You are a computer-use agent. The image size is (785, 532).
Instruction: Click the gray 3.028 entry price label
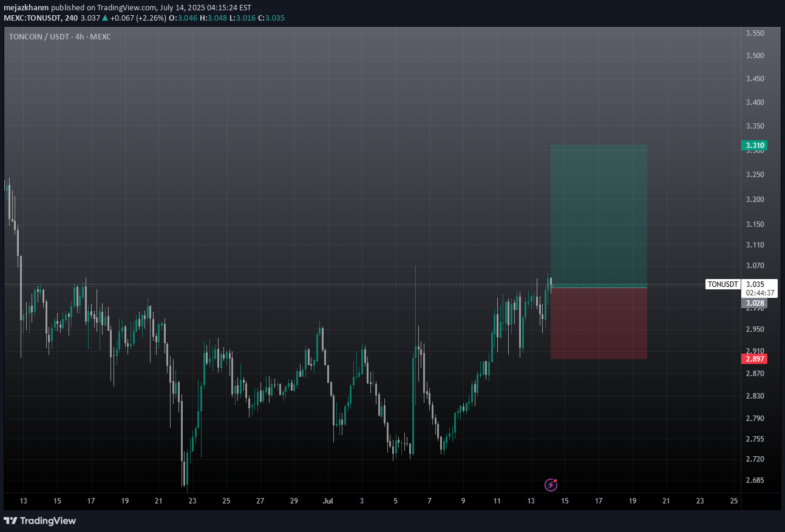pos(754,303)
